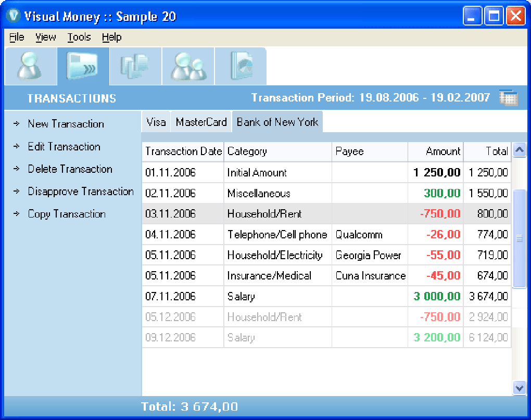
Task: Click the scrollbar down arrow
Action: tap(520, 388)
